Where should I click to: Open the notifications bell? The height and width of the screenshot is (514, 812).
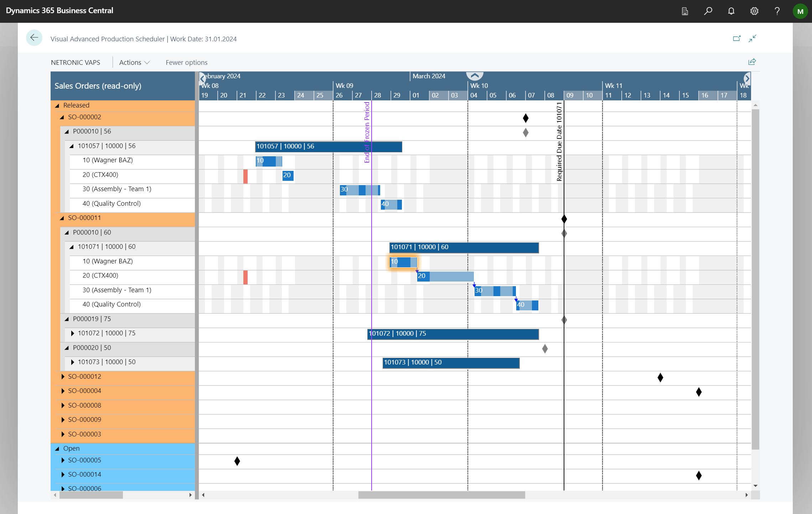[731, 11]
